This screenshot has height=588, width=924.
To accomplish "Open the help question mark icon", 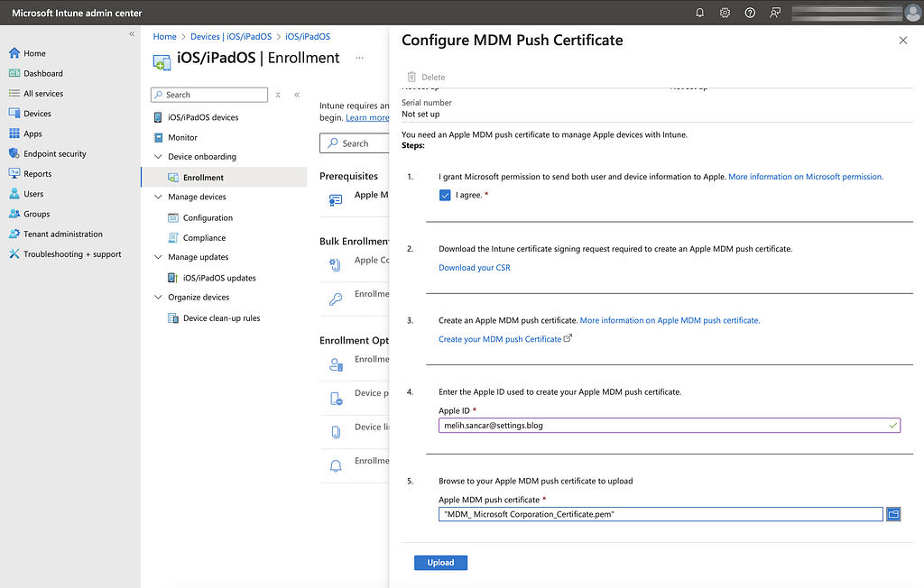I will pos(750,13).
